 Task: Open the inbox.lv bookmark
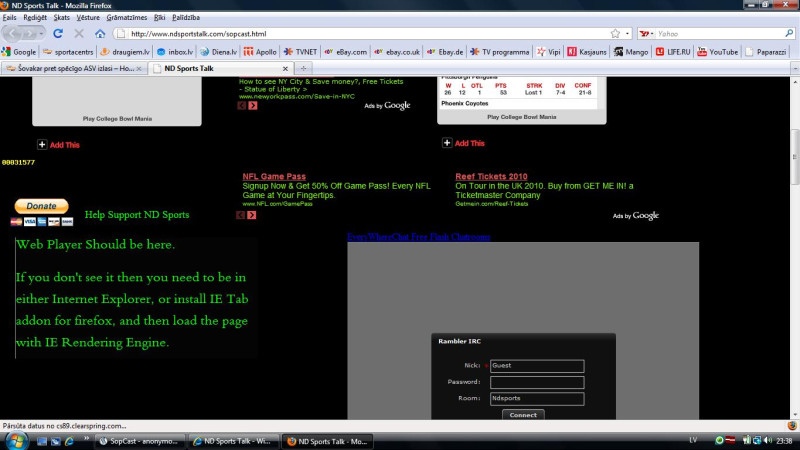[x=175, y=52]
